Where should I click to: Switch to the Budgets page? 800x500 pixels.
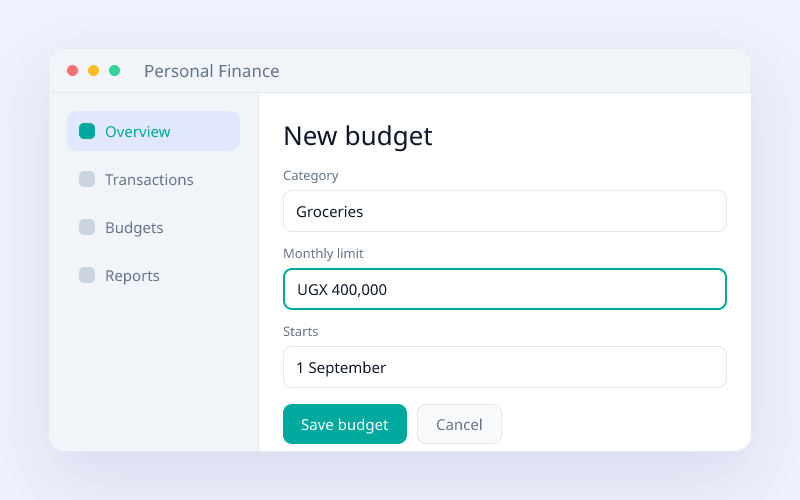[134, 228]
